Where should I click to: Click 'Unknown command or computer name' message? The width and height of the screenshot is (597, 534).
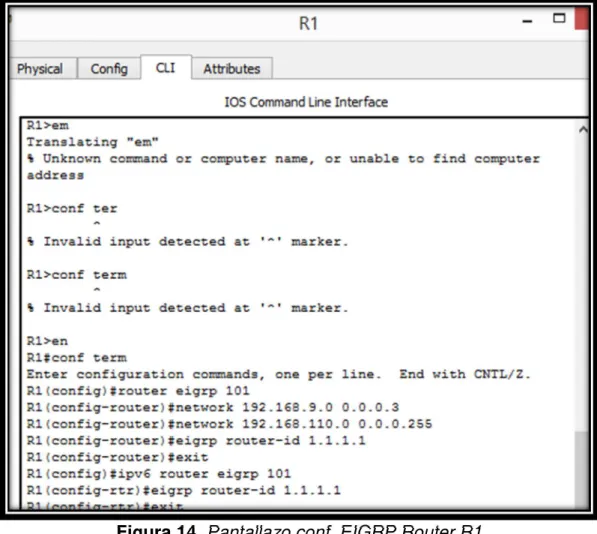click(x=283, y=167)
